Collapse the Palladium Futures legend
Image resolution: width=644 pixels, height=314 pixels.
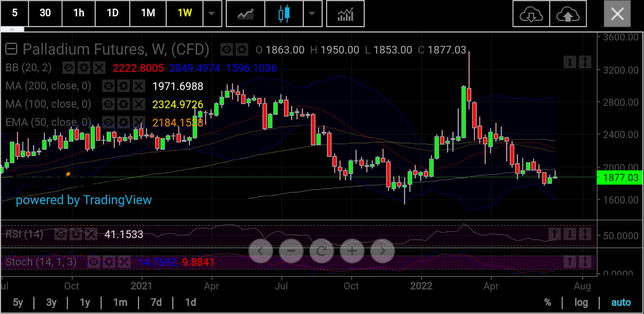pyautogui.click(x=11, y=49)
